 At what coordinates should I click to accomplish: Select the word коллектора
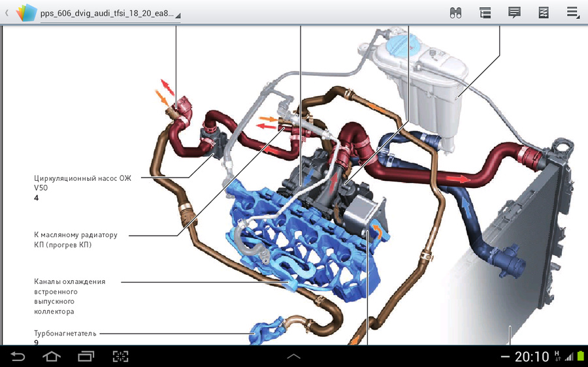point(54,311)
